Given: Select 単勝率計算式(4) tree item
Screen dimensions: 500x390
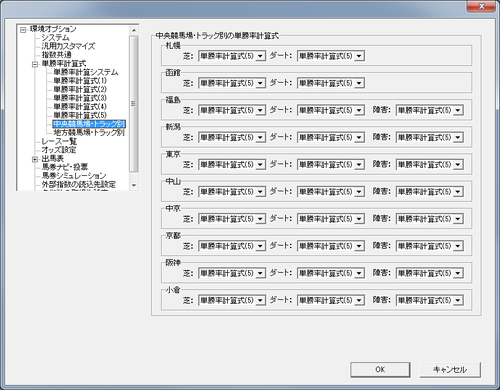Looking at the screenshot, I should [x=80, y=107].
